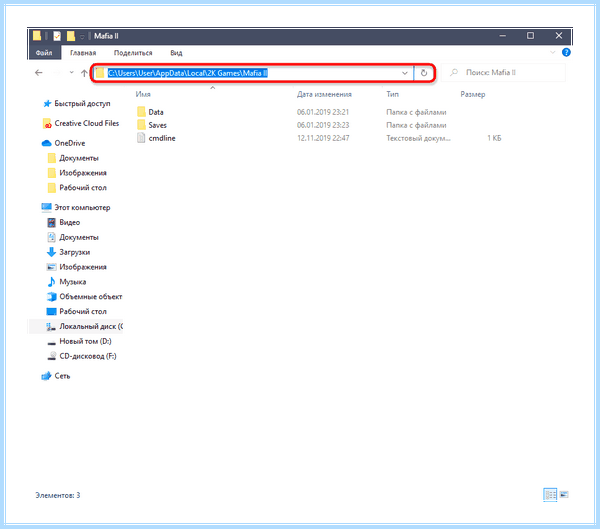The image size is (600, 529).
Task: Click date 12.11.2019 22:47 for cmdline
Action: point(323,138)
